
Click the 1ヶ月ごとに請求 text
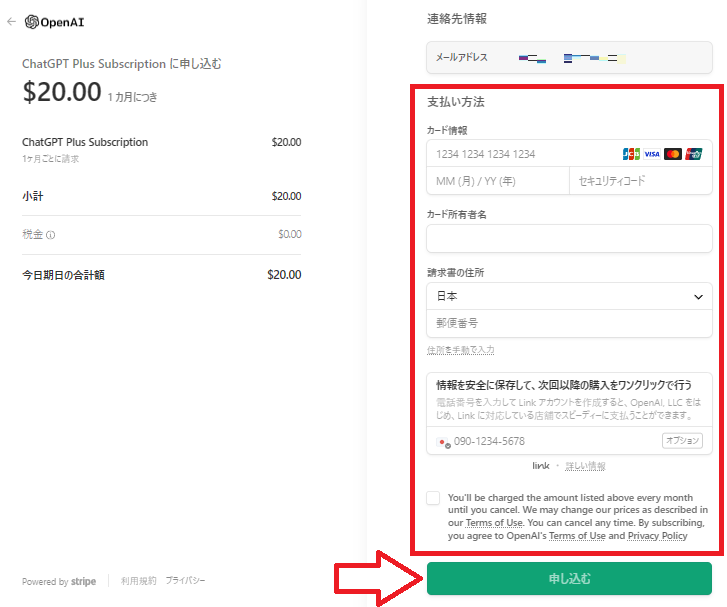[x=51, y=159]
